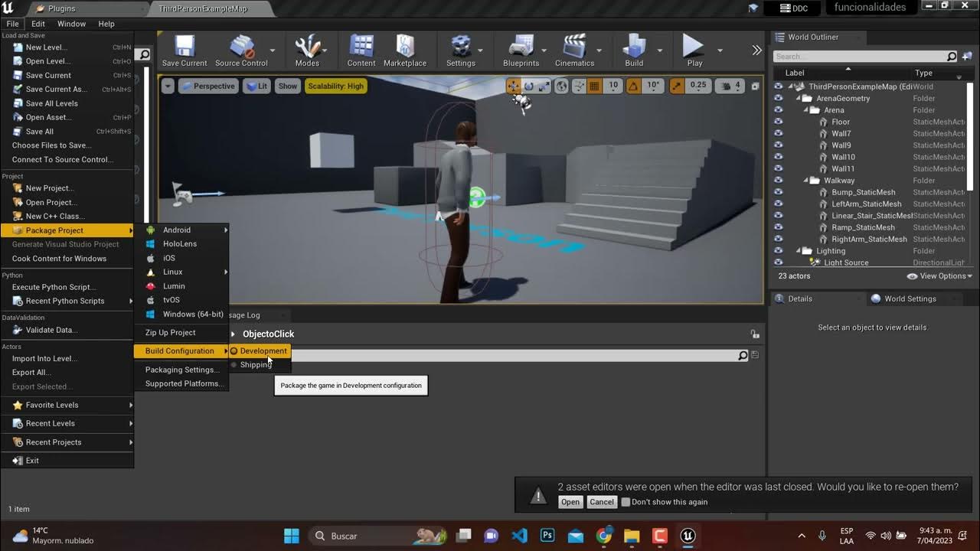Click the lock icon beside ObjectoClick

[755, 334]
